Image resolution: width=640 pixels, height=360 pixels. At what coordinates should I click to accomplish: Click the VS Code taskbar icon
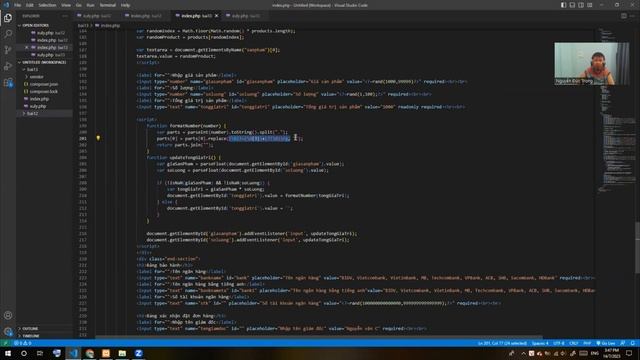tap(73, 353)
